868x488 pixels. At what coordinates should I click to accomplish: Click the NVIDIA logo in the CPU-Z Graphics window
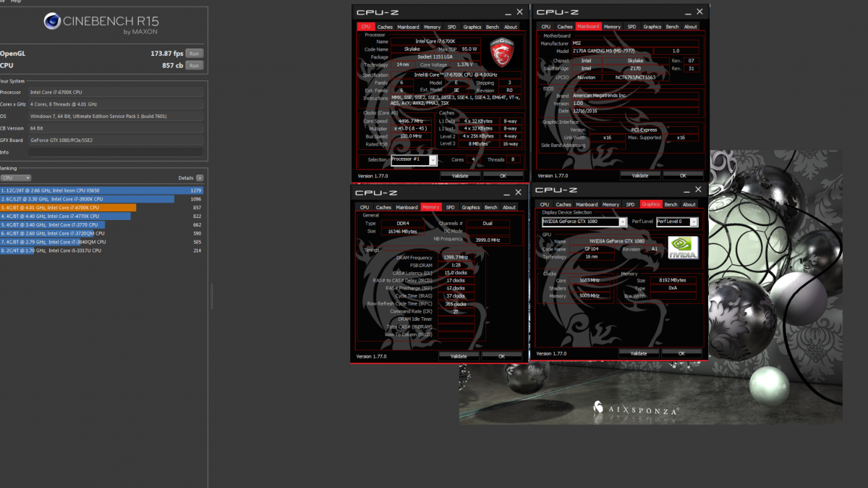coord(683,247)
